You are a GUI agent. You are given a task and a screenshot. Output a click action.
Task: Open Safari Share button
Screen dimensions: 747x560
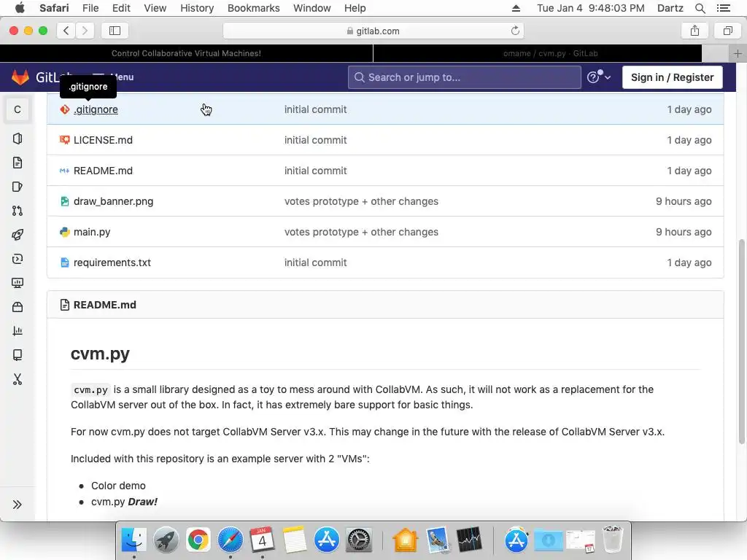pos(694,31)
